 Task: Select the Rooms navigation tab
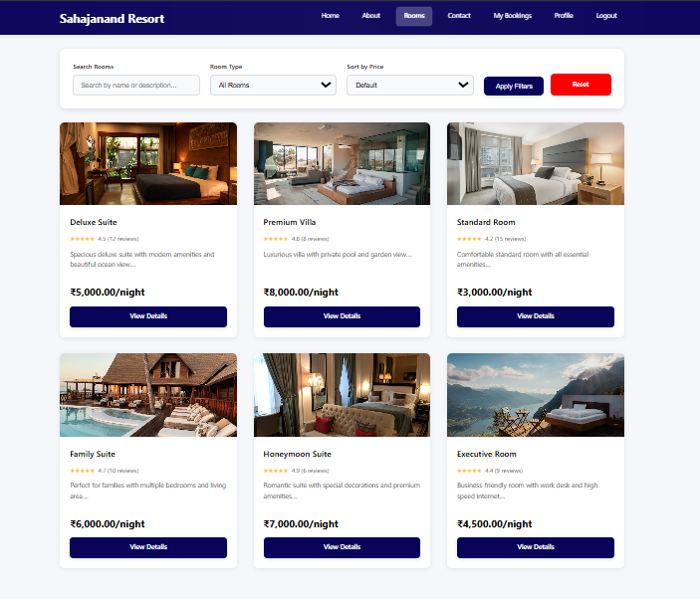coord(414,16)
